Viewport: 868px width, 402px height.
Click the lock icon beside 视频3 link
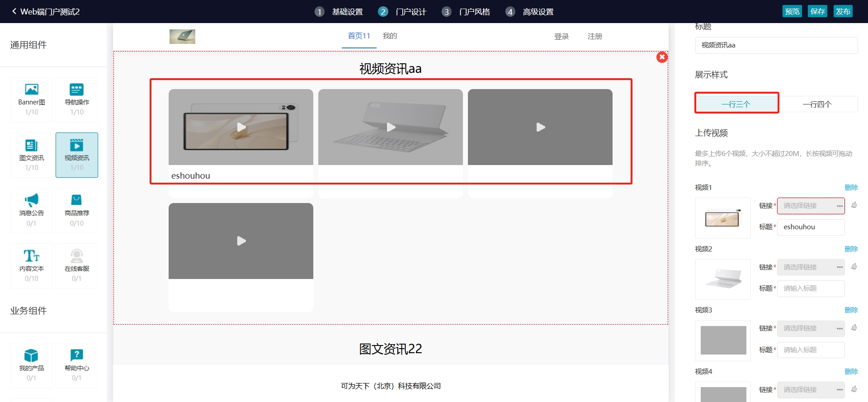point(854,328)
